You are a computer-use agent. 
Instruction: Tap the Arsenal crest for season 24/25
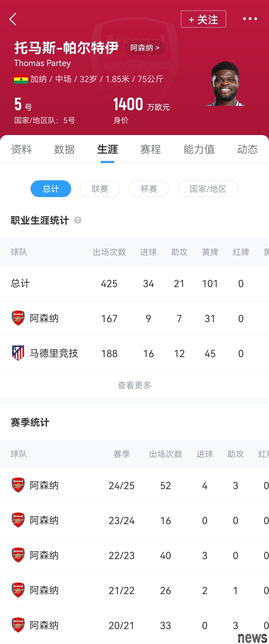[18, 485]
